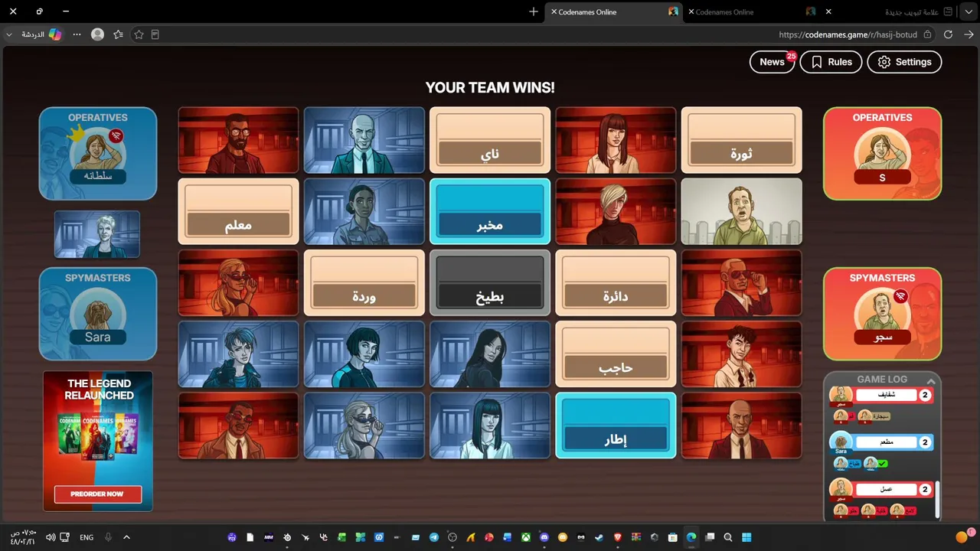The width and height of the screenshot is (980, 551).
Task: Collapse the Game Log panel
Action: click(x=931, y=380)
